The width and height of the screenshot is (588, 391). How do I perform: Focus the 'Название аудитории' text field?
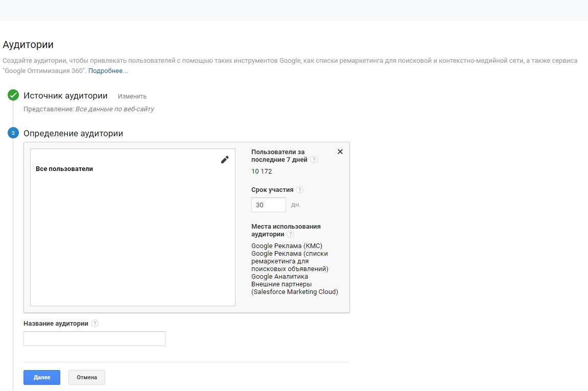coord(95,338)
